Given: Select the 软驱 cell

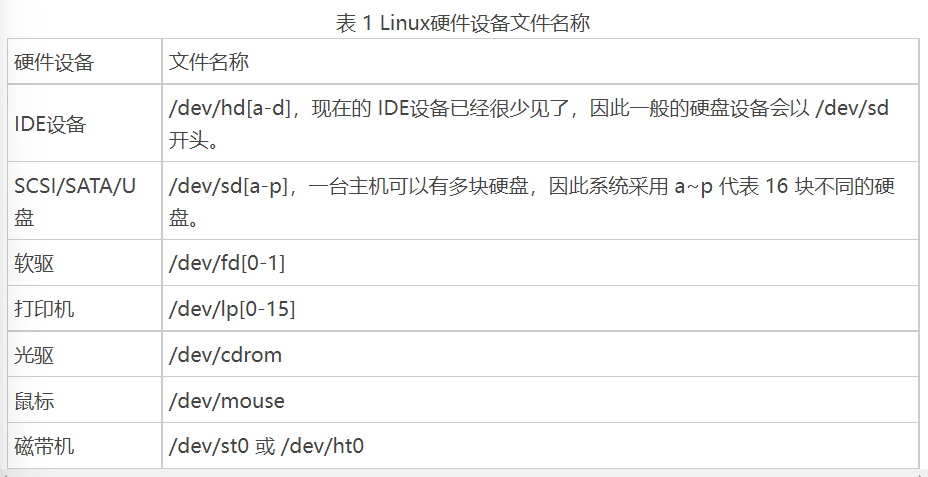Looking at the screenshot, I should tap(85, 263).
